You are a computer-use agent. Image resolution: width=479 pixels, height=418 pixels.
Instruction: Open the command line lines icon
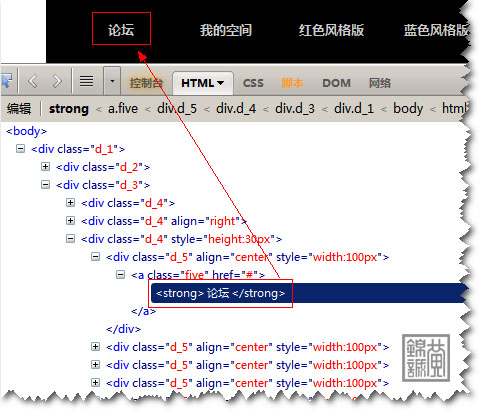[86, 81]
